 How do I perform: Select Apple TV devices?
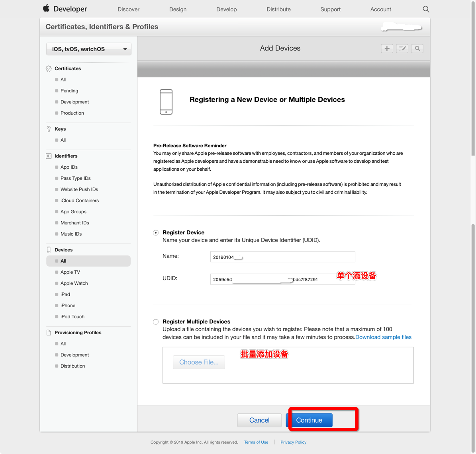click(x=70, y=272)
